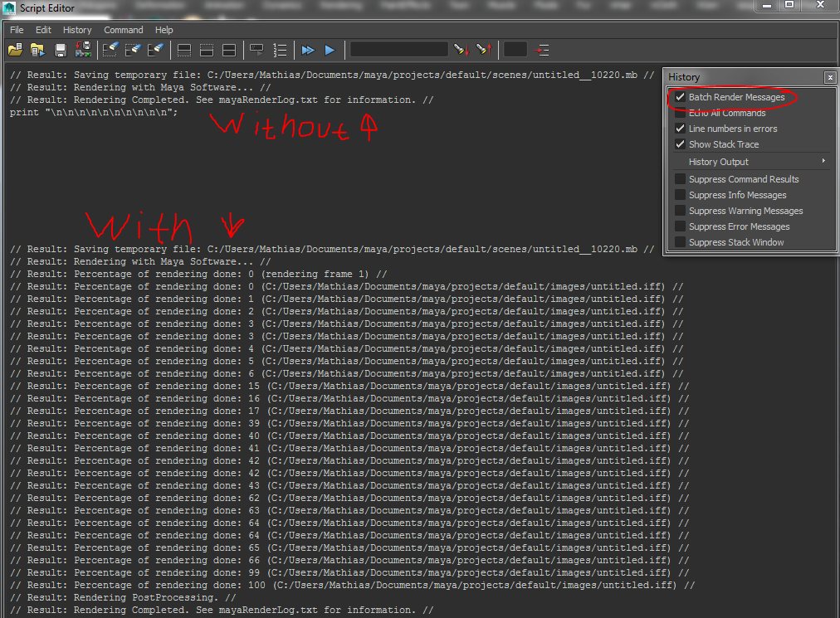The height and width of the screenshot is (618, 840).
Task: Open the History menu in menu bar
Action: [77, 30]
